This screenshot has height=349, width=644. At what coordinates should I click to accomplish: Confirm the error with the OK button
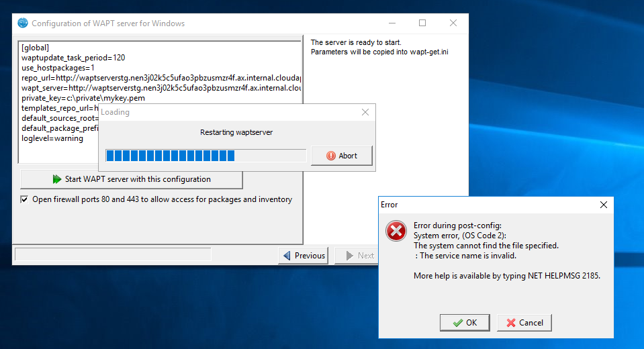tap(464, 323)
